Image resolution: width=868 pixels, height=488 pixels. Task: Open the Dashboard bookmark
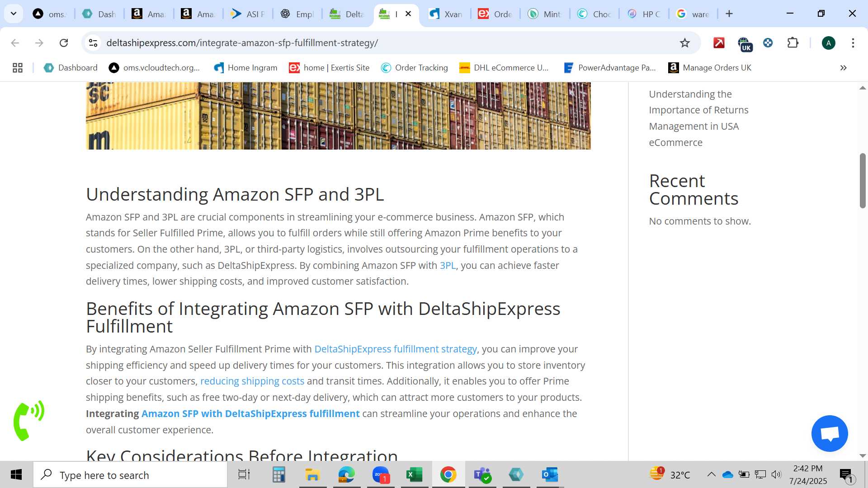tap(71, 68)
